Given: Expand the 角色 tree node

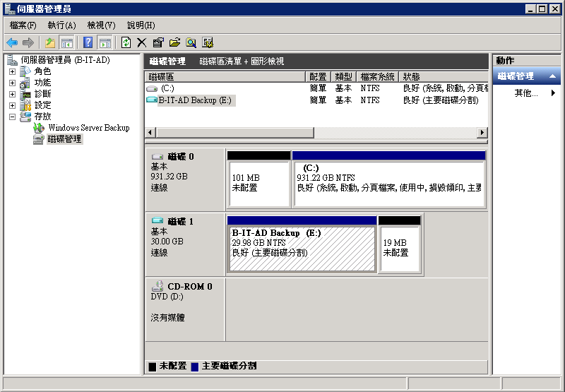Looking at the screenshot, I should point(12,72).
